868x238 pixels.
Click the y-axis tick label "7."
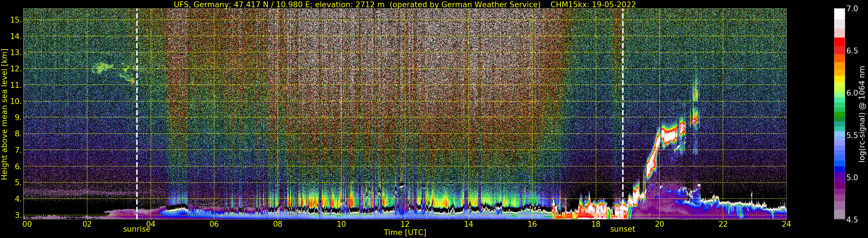18,150
